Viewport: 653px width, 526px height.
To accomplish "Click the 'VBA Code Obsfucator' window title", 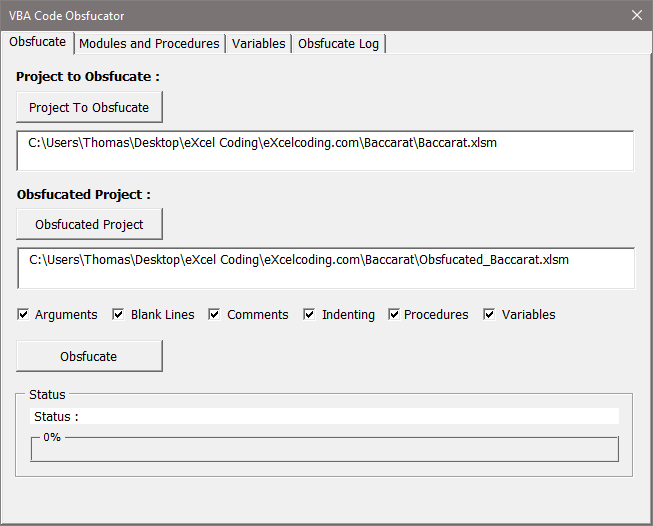I will click(x=67, y=16).
